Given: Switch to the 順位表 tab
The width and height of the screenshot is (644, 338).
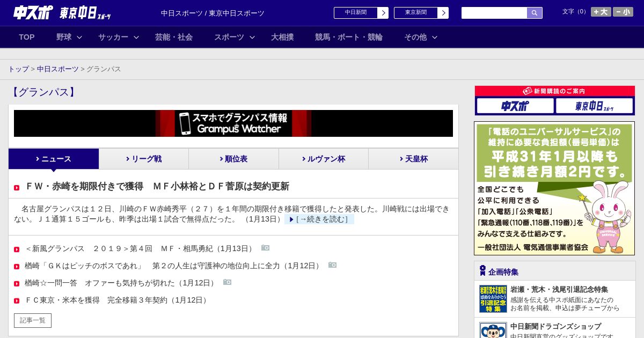Looking at the screenshot, I should (x=233, y=159).
